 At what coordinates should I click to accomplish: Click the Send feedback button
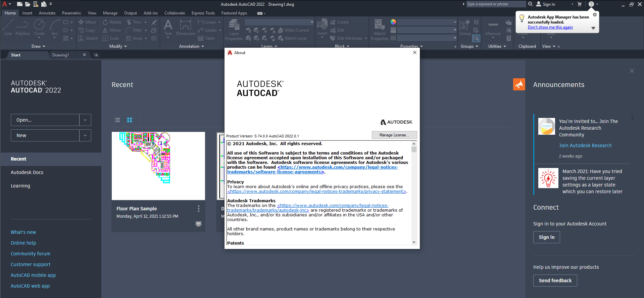[555, 281]
